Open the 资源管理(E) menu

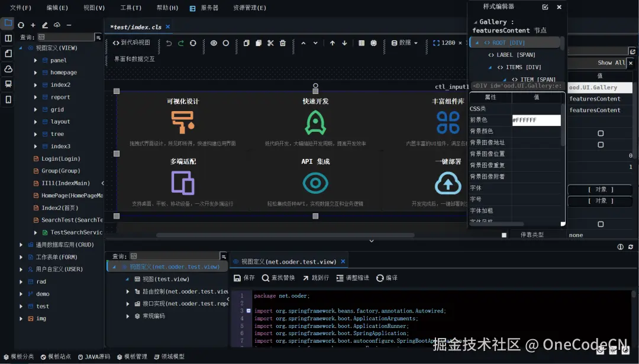click(250, 8)
